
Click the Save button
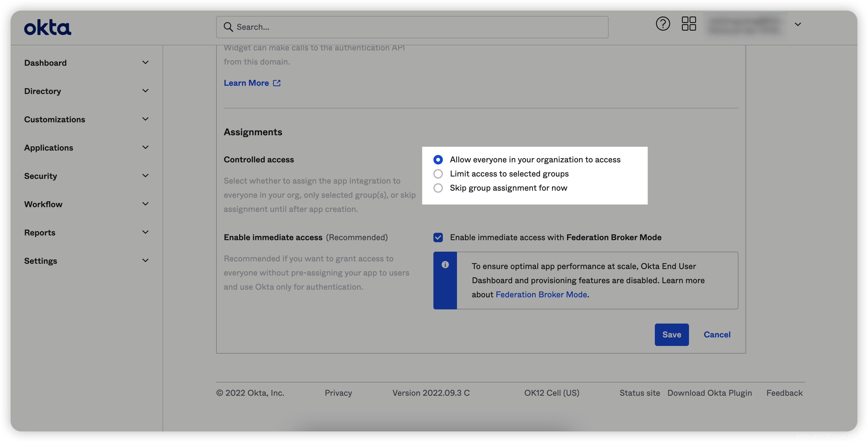pos(671,334)
